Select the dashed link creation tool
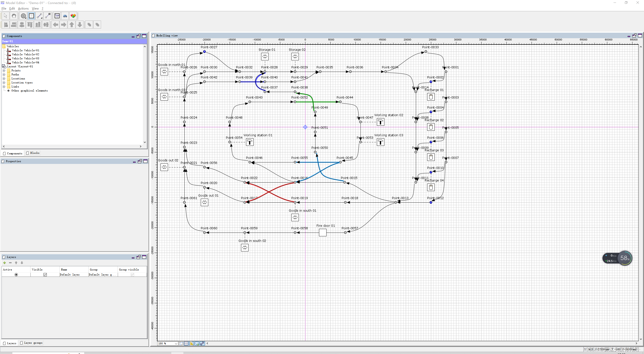This screenshot has height=354, width=644. pyautogui.click(x=48, y=16)
